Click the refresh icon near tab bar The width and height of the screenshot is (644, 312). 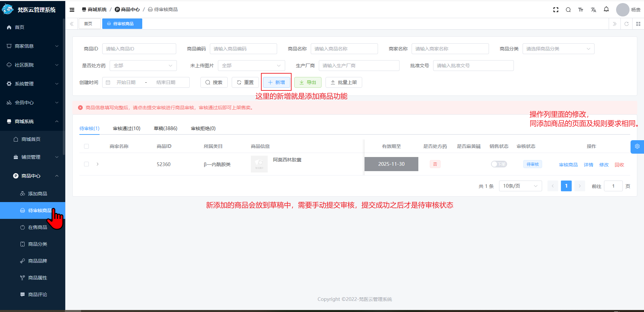(x=626, y=24)
